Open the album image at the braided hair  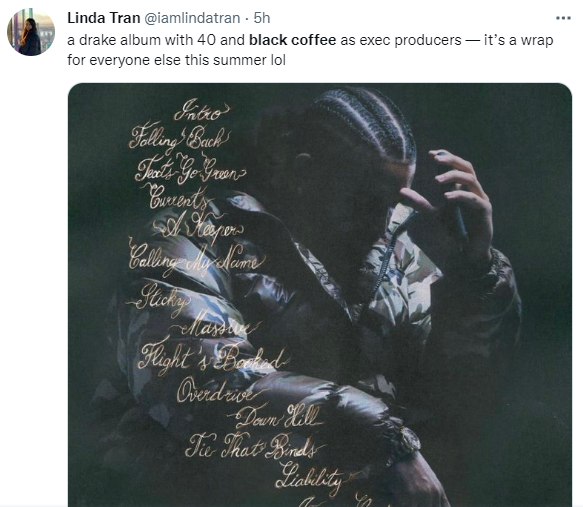click(366, 123)
